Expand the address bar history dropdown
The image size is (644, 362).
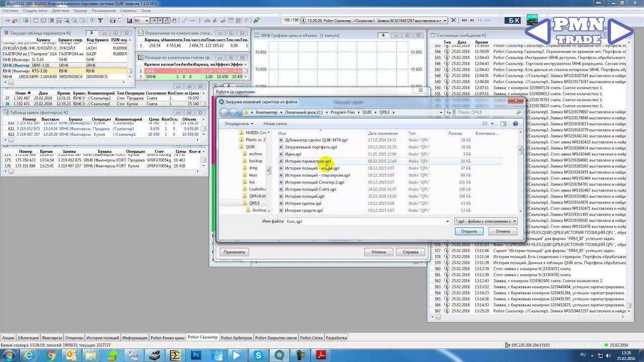point(441,113)
